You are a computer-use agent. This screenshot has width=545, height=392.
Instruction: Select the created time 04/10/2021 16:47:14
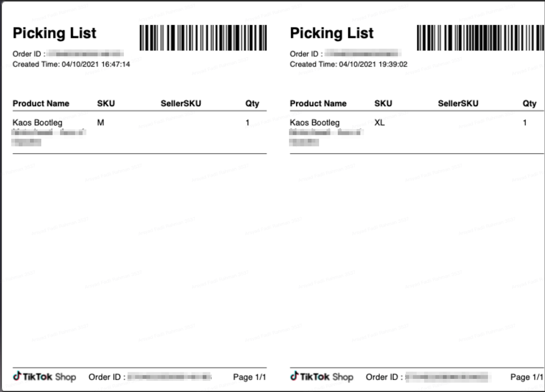96,65
